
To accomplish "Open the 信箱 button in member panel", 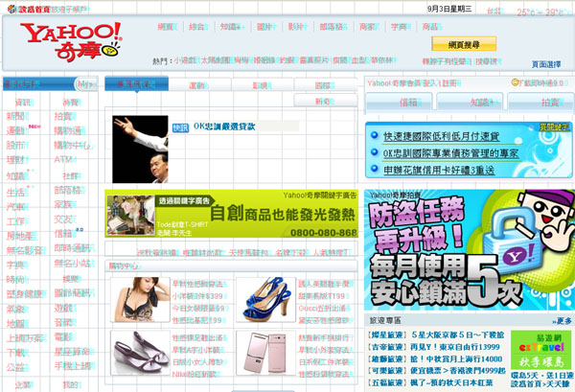I will (399, 102).
